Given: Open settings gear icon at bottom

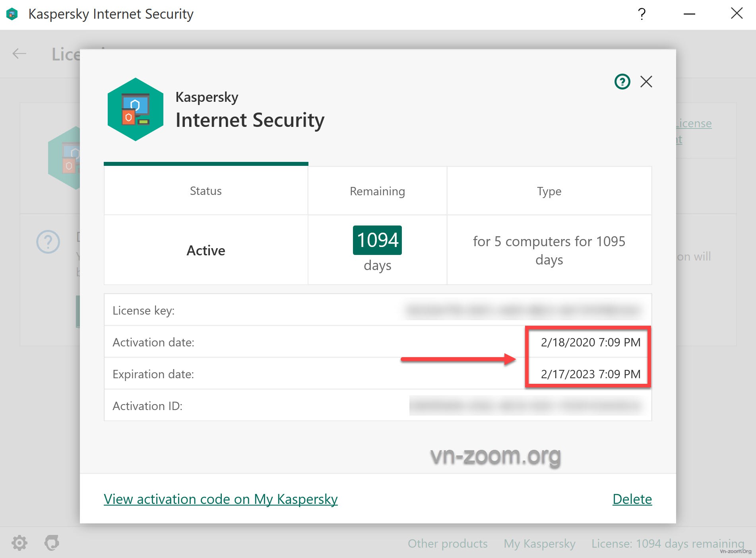Looking at the screenshot, I should [19, 543].
